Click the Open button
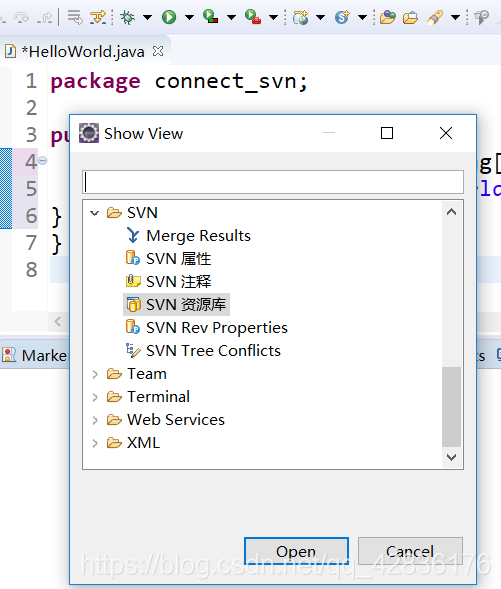 pos(296,551)
